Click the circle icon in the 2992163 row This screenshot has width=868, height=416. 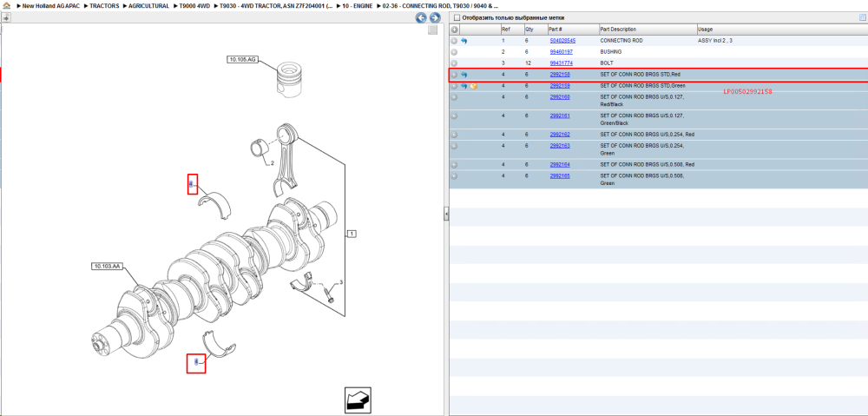(454, 146)
